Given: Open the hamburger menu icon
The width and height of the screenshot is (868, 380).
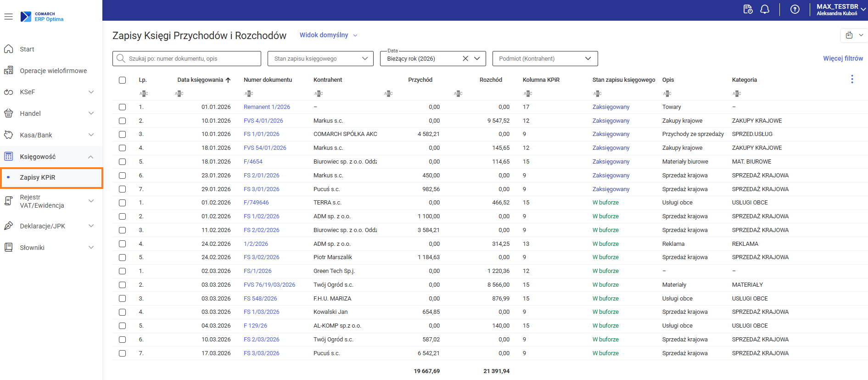Looking at the screenshot, I should (x=8, y=17).
